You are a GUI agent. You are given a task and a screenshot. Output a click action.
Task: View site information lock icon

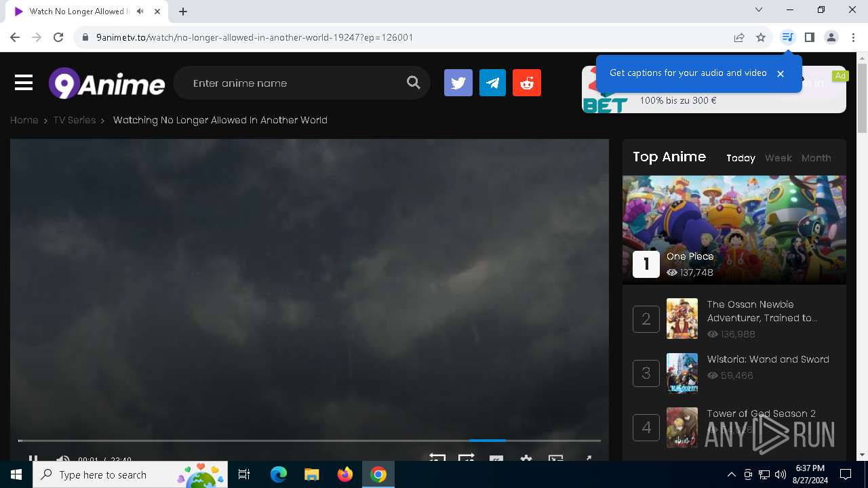(x=85, y=37)
